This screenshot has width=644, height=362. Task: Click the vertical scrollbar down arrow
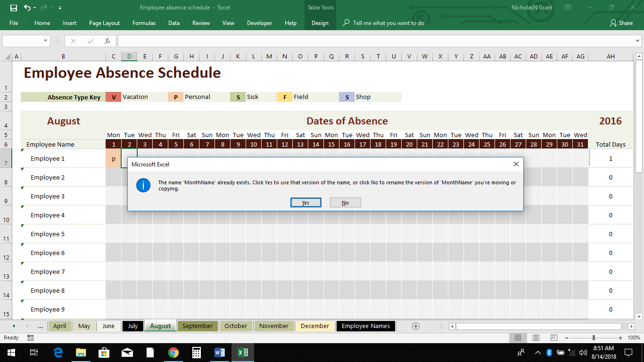click(x=639, y=317)
